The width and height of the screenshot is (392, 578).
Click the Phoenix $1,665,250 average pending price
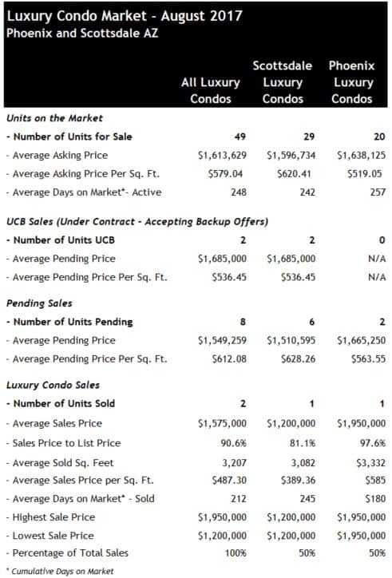tap(362, 340)
